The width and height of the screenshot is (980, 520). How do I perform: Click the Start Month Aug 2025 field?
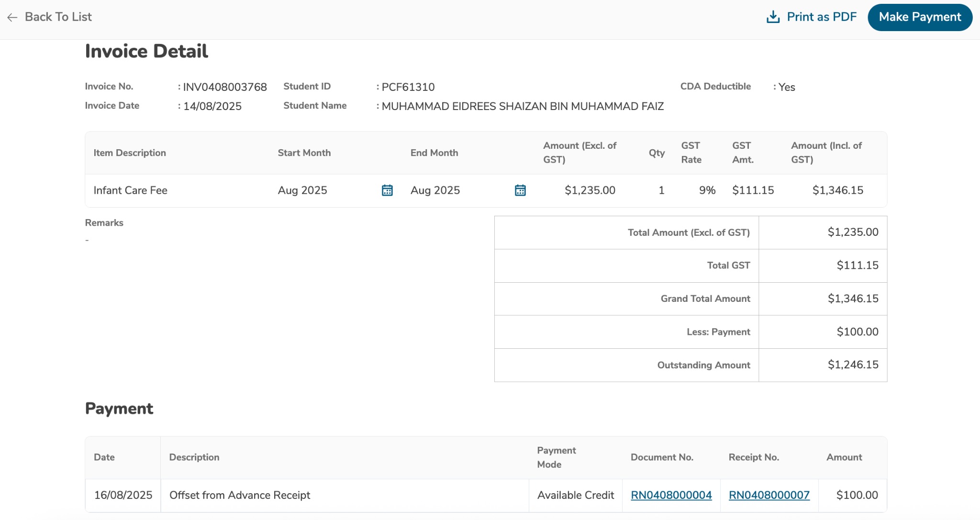(302, 190)
